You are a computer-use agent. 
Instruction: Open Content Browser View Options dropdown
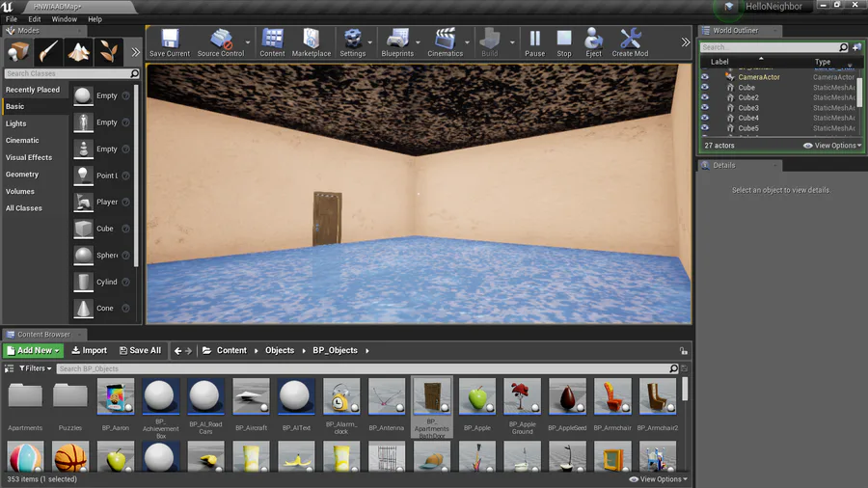coord(659,479)
